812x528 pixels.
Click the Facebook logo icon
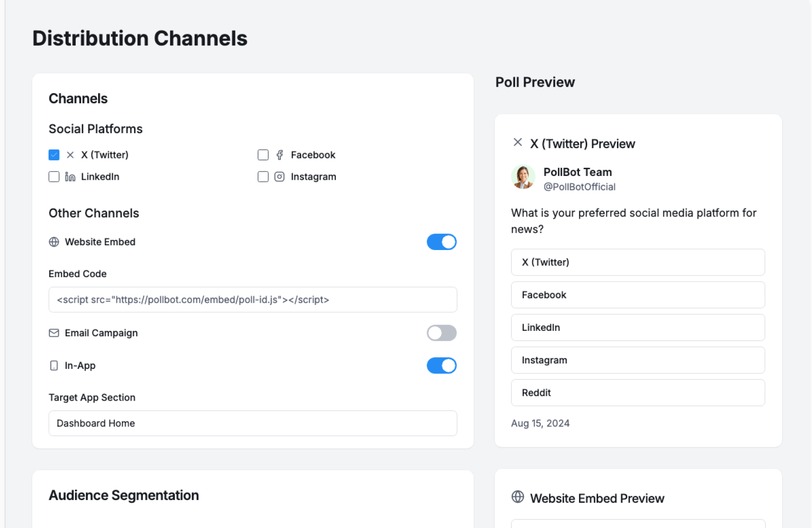280,155
